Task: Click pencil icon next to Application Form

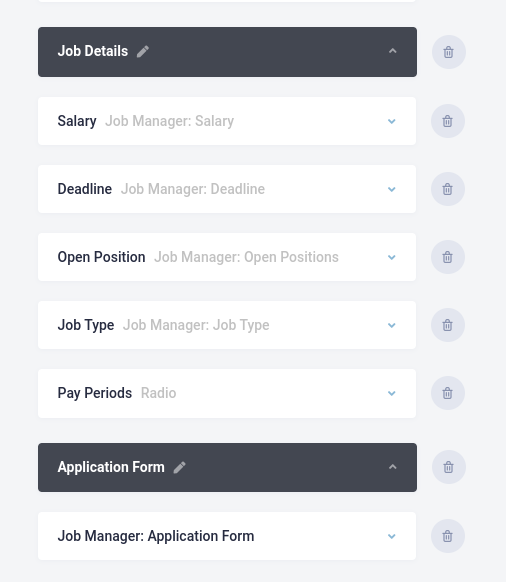Action: point(180,467)
